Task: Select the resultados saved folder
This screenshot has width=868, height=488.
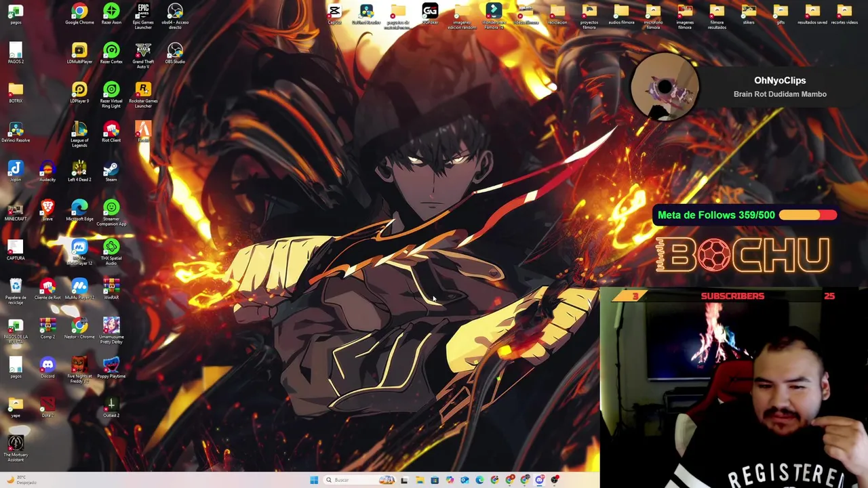Action: pyautogui.click(x=812, y=14)
